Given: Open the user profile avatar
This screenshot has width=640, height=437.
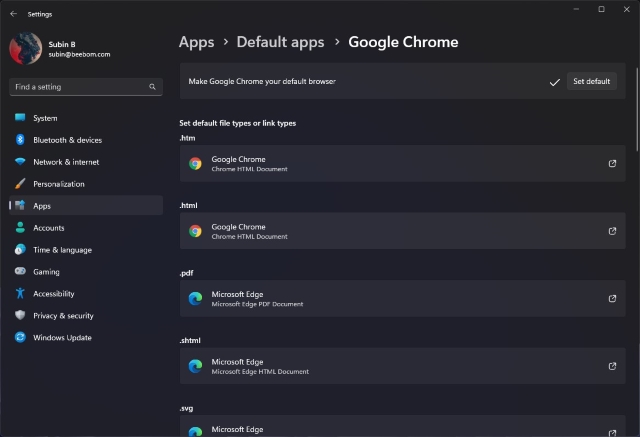Looking at the screenshot, I should pos(26,49).
